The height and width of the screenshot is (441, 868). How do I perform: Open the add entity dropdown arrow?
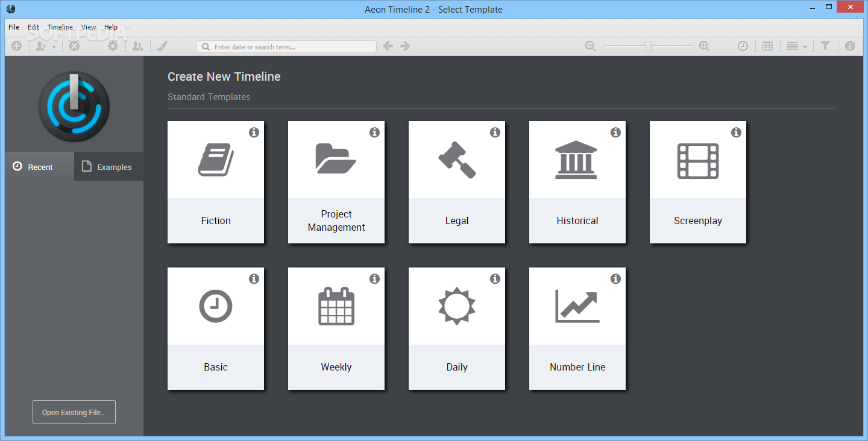click(x=54, y=47)
